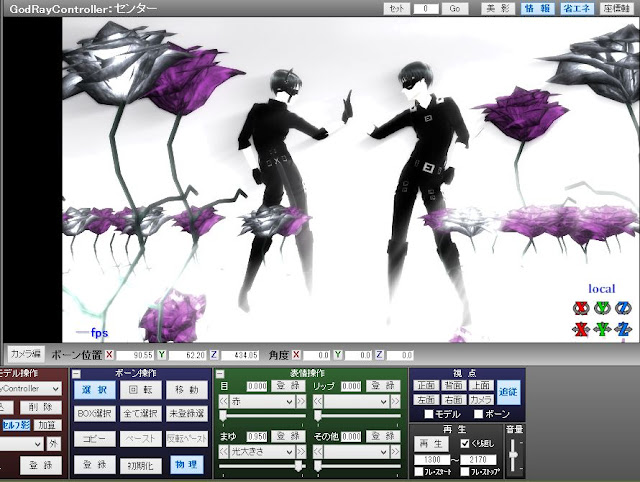Switch view to 上面 top
The image size is (640, 482).
[481, 385]
